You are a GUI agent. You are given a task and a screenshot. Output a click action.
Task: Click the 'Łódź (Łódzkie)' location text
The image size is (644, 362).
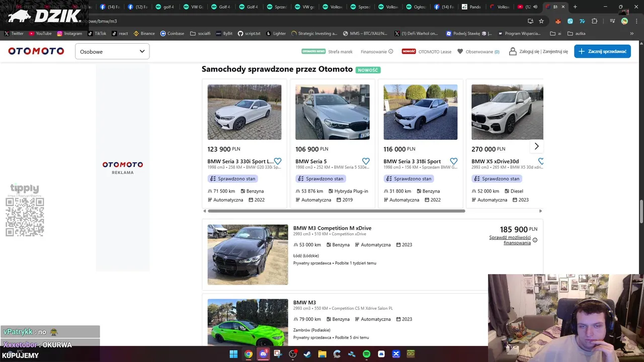(x=306, y=256)
